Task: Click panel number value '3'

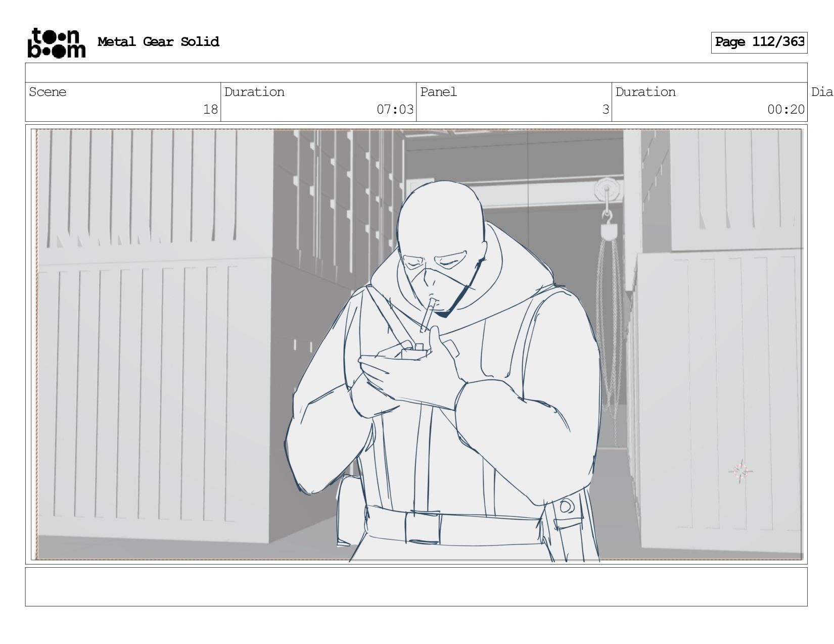Action: (x=606, y=109)
